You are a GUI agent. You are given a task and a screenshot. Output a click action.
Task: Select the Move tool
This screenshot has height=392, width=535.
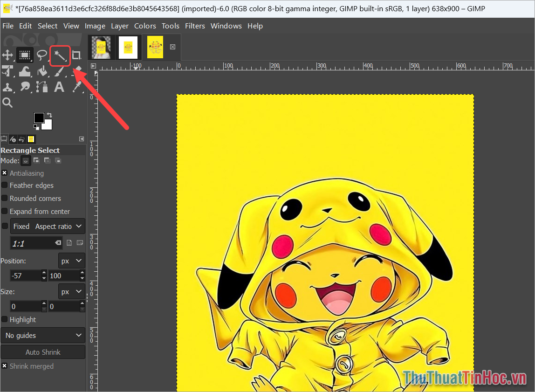point(7,55)
